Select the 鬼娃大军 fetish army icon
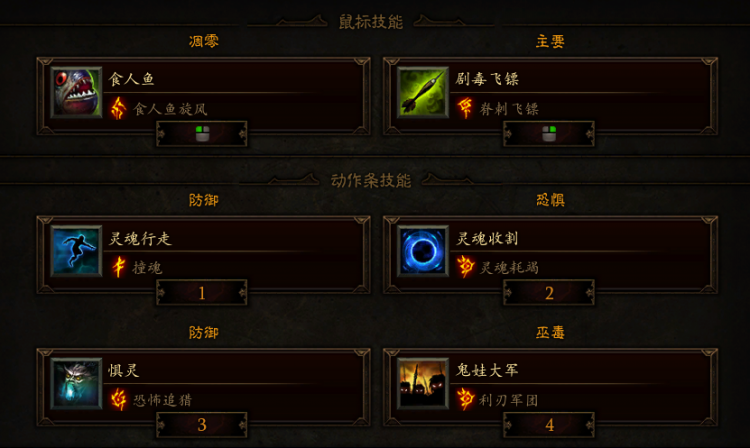750x448 pixels. click(x=423, y=383)
